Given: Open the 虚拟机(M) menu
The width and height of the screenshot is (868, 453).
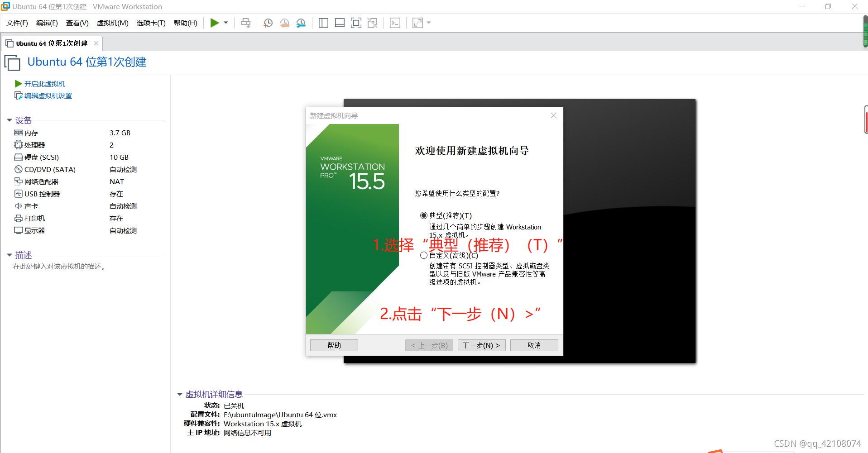Looking at the screenshot, I should [113, 23].
